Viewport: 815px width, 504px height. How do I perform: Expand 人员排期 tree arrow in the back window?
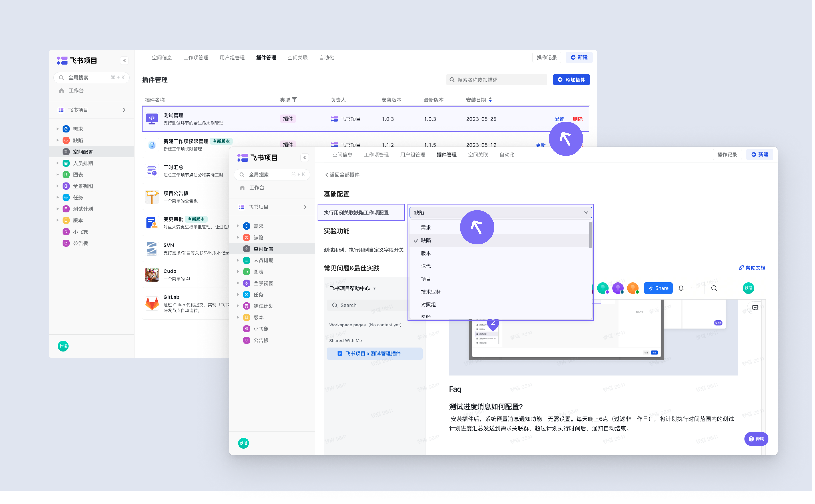pos(57,163)
